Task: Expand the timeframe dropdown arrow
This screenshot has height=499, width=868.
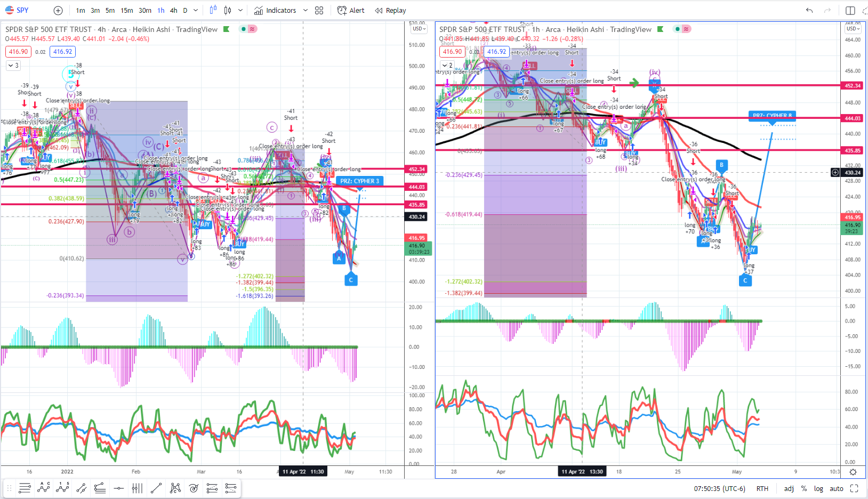Action: (x=196, y=10)
